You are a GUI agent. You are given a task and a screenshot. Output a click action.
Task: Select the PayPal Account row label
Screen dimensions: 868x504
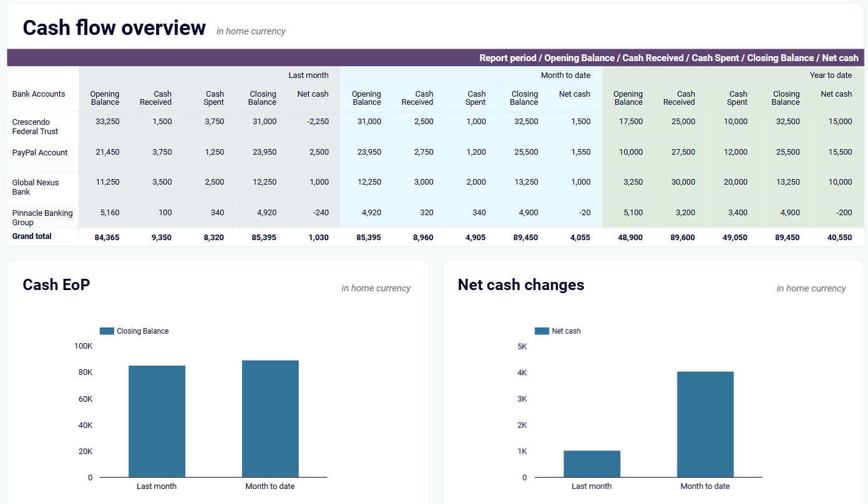40,153
